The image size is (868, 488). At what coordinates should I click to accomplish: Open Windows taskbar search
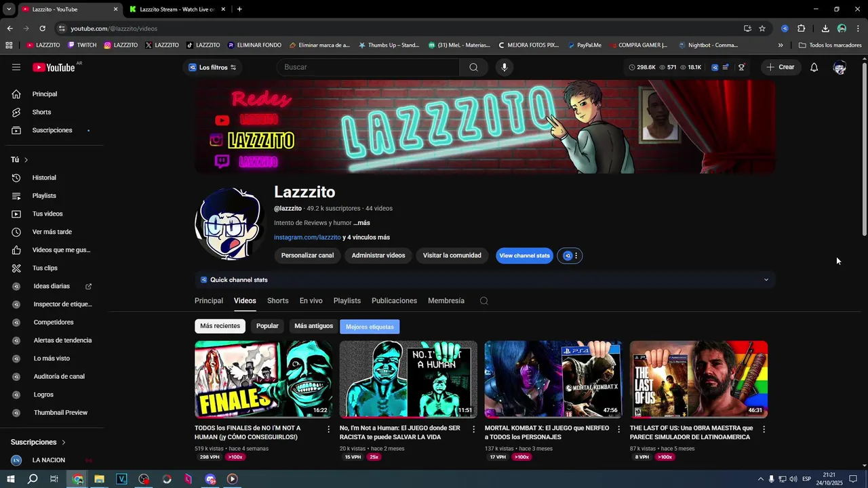click(x=33, y=479)
